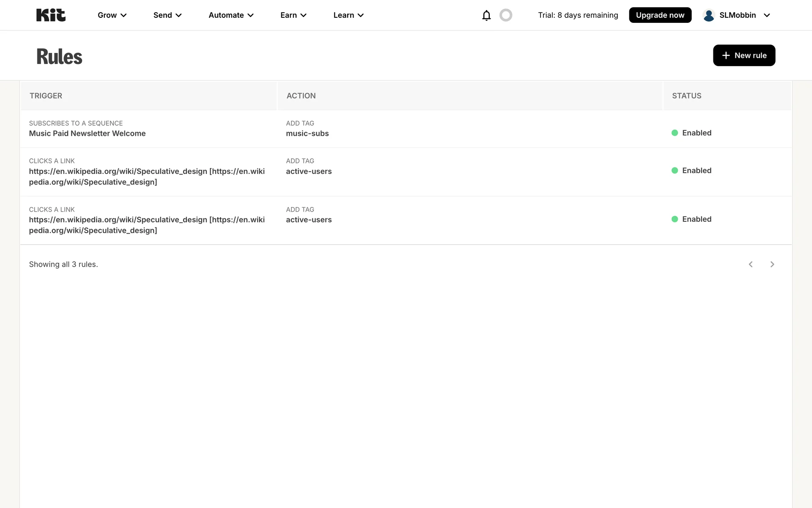Image resolution: width=812 pixels, height=508 pixels.
Task: Open the Learn menu
Action: coord(348,15)
